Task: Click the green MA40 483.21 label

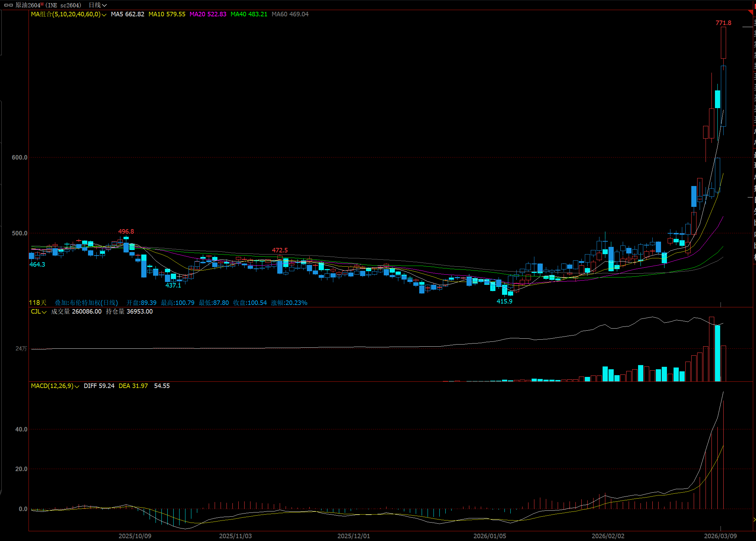Action: [249, 14]
